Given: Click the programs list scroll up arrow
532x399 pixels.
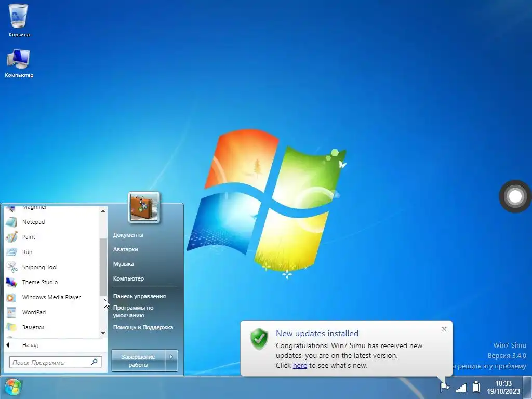Looking at the screenshot, I should tap(103, 211).
